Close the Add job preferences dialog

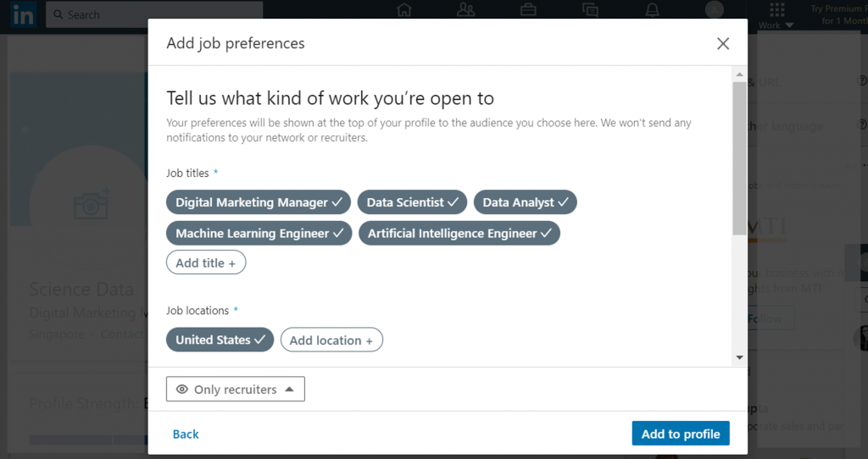[x=723, y=44]
